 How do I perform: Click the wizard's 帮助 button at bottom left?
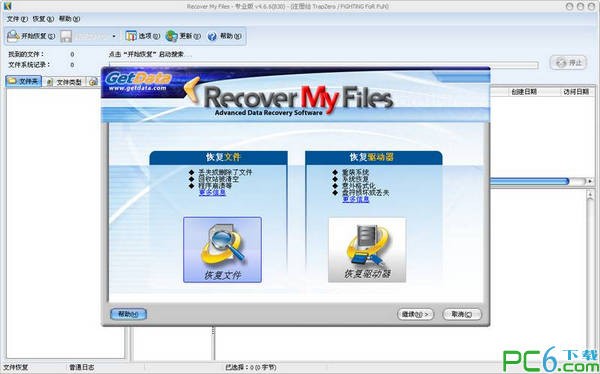[128, 314]
